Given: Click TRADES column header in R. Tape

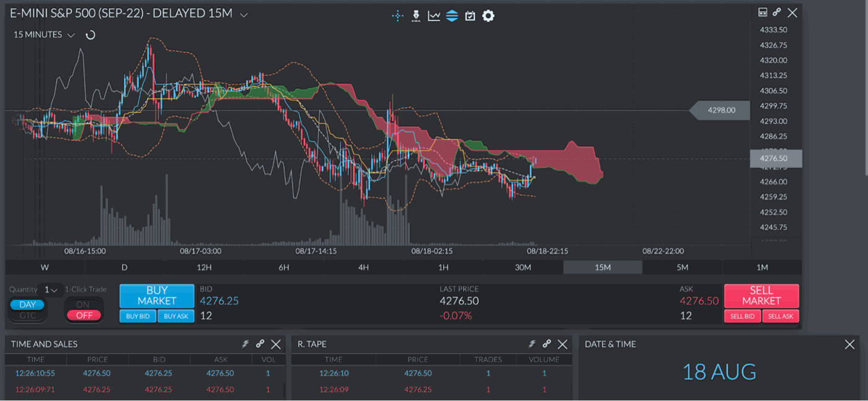Looking at the screenshot, I should point(488,359).
